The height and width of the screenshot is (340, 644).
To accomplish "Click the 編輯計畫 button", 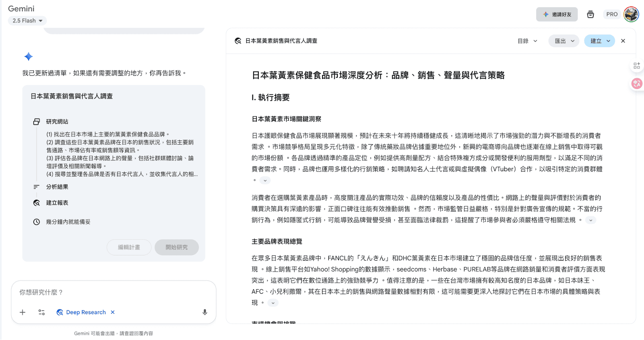I will pos(129,247).
